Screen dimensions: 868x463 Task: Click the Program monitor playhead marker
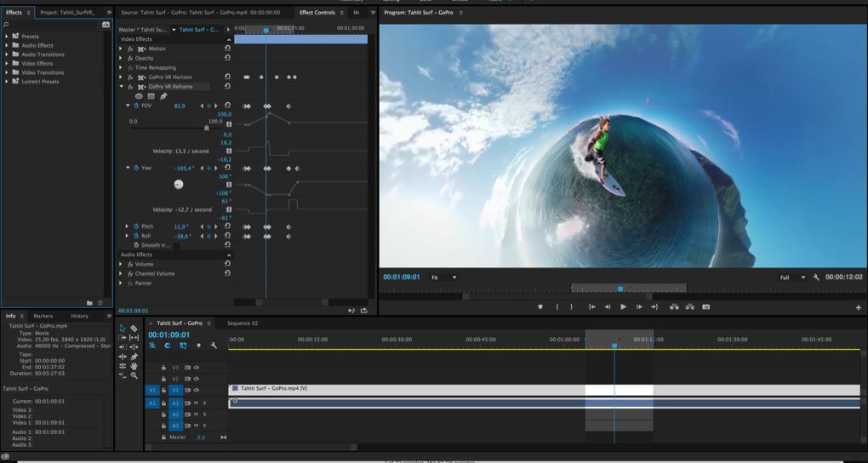[620, 289]
